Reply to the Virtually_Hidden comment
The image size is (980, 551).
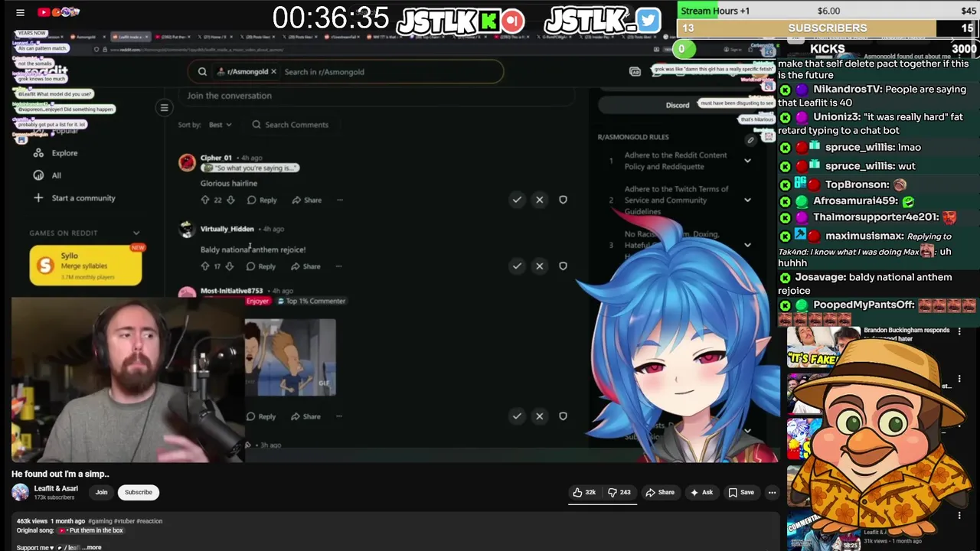[x=260, y=266]
